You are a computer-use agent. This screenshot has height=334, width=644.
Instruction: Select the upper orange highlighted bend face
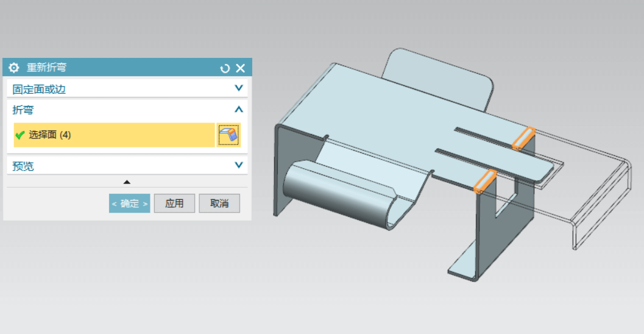pos(523,139)
